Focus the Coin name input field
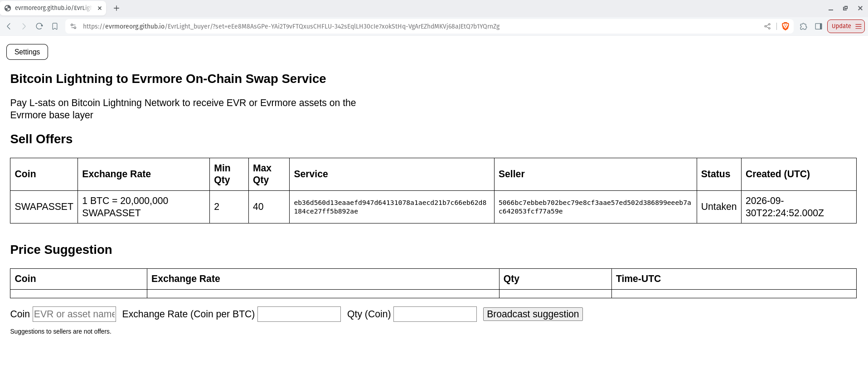Screen dimensions: 868x369 74,314
